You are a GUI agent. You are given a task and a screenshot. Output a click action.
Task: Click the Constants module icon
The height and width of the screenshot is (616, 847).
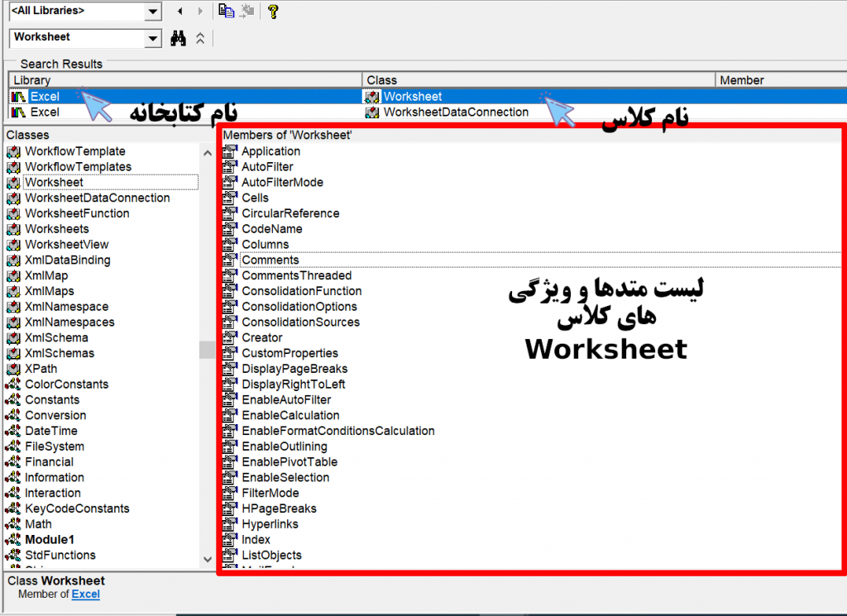[13, 400]
